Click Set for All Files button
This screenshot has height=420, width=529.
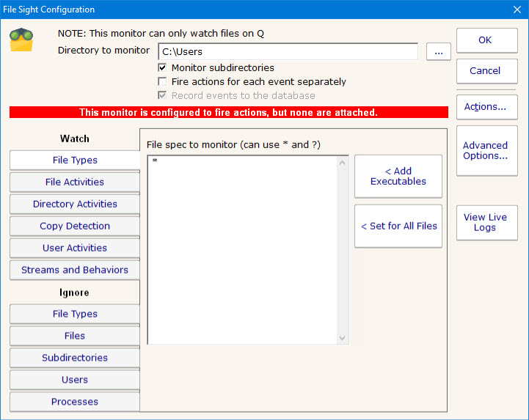point(398,226)
